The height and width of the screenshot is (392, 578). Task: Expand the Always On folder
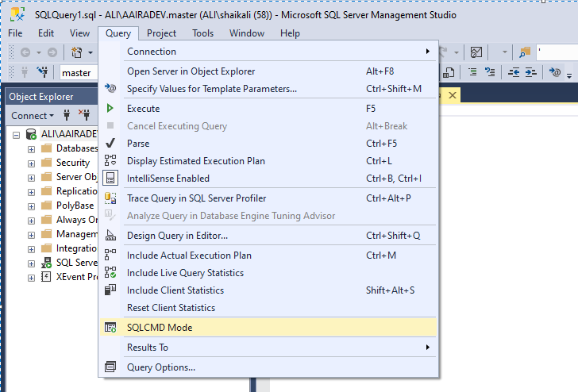31,221
